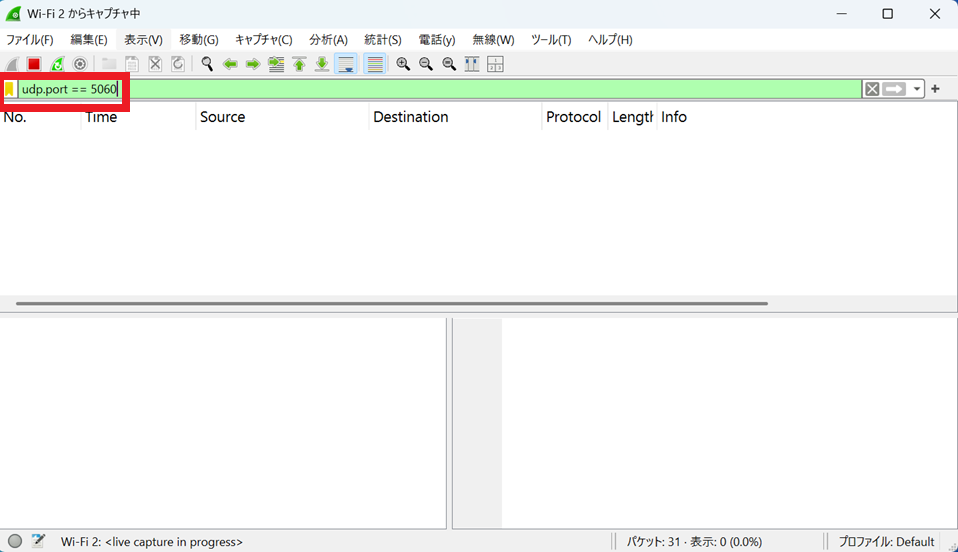Toggle packet list colorization
Viewport: 958px width, 552px height.
(x=375, y=64)
